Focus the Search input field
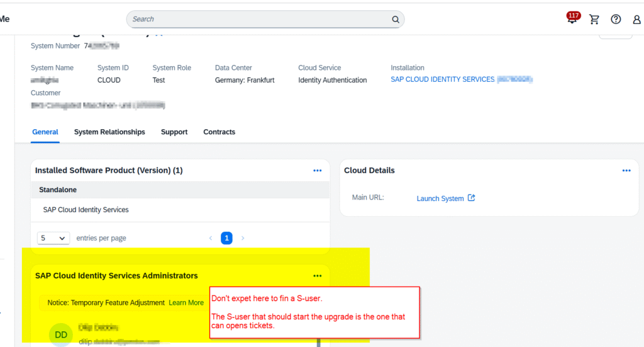Screen dimensions: 644x347 (265, 20)
